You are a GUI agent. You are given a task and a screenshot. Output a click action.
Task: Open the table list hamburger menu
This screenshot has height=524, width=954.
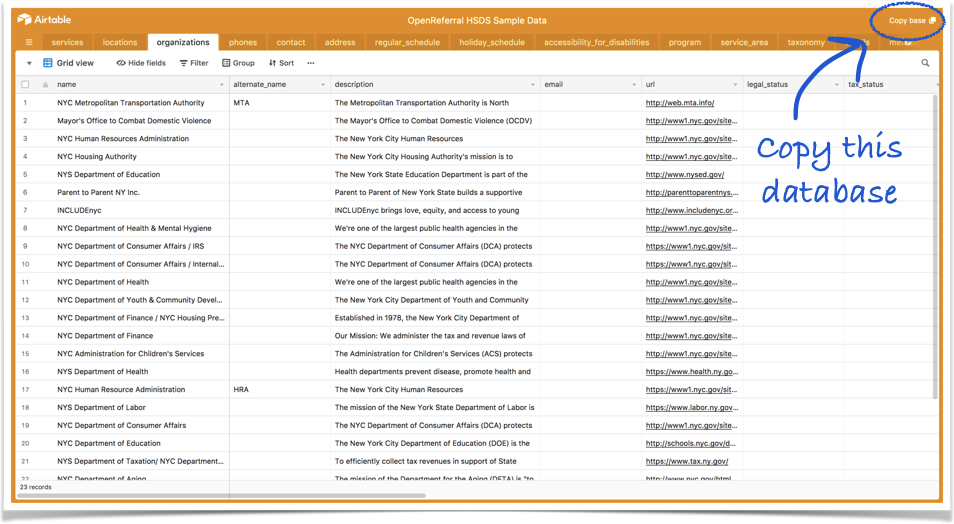tap(29, 43)
